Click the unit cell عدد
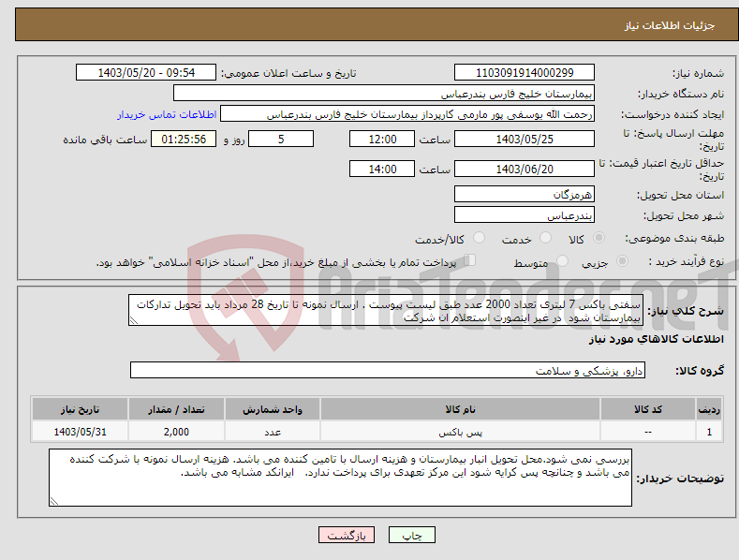Image resolution: width=739 pixels, height=560 pixels. coord(273,432)
